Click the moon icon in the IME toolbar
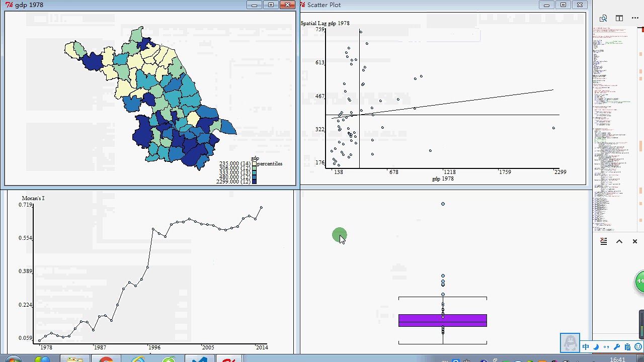The width and height of the screenshot is (644, 362). (x=596, y=347)
